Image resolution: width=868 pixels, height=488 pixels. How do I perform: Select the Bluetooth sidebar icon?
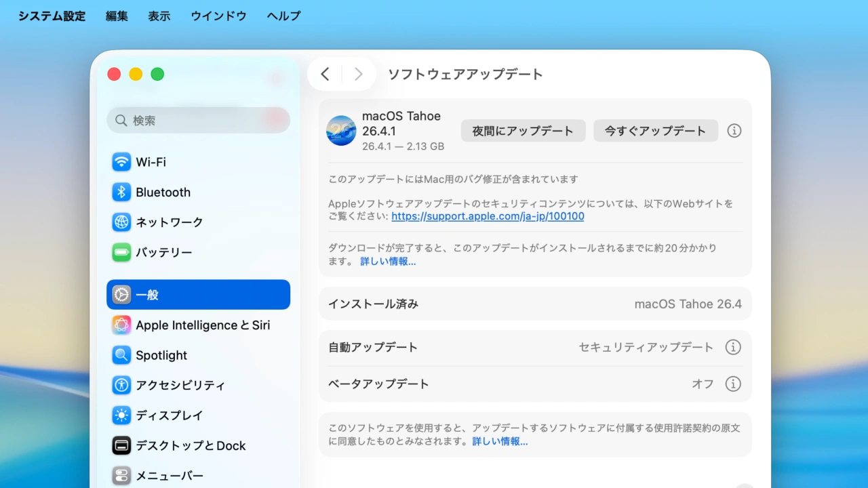pos(121,192)
